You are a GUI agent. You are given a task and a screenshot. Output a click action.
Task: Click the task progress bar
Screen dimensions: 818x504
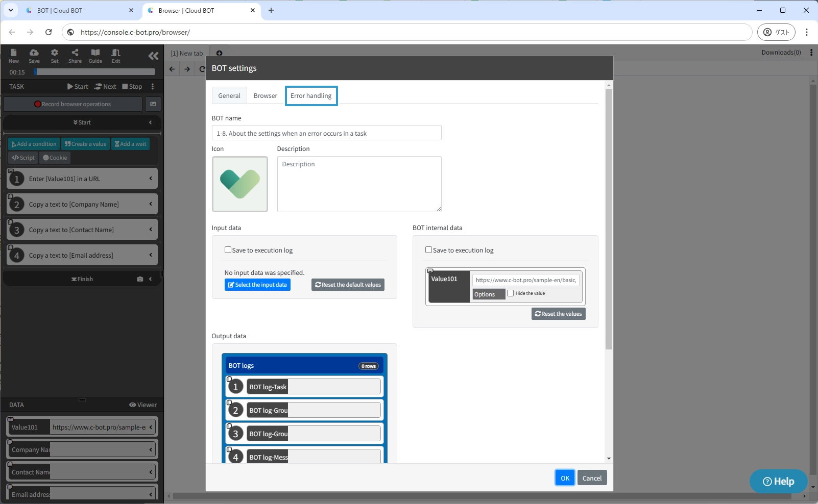click(x=94, y=72)
